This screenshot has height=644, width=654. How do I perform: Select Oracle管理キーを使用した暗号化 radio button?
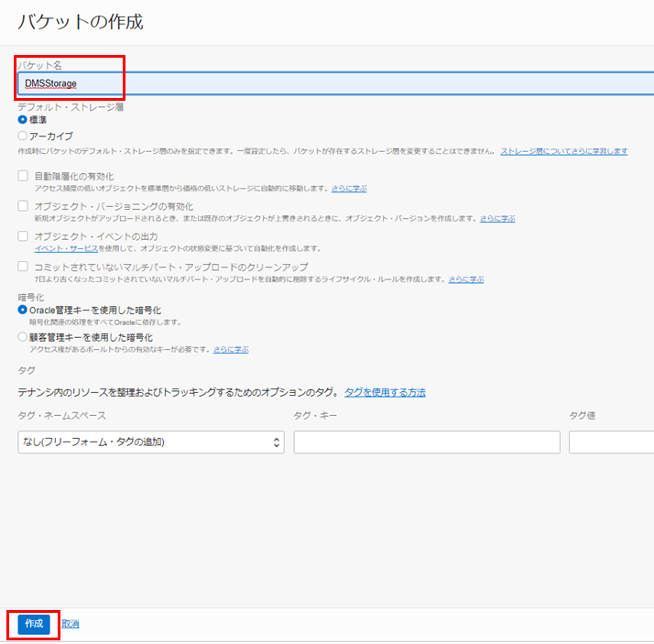tap(23, 311)
